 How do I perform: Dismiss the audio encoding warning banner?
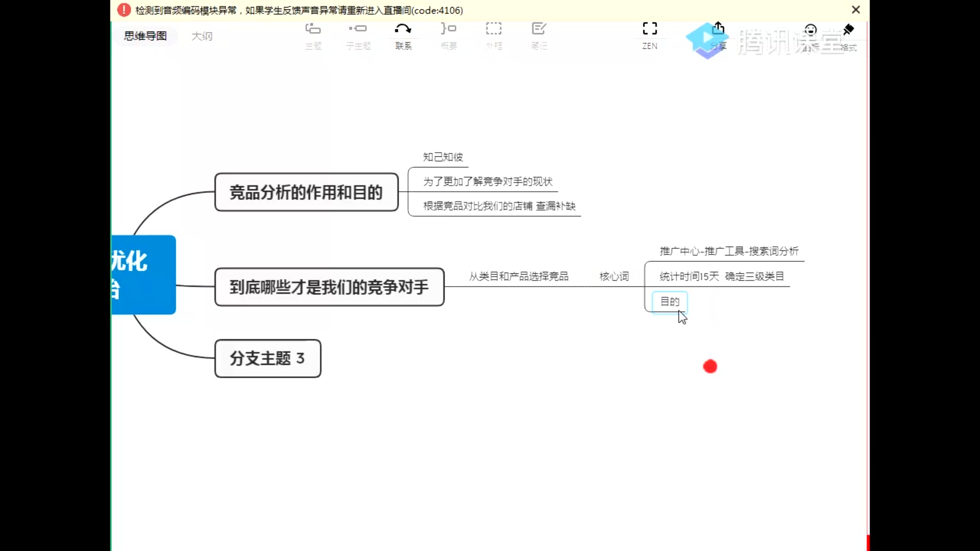(x=856, y=10)
